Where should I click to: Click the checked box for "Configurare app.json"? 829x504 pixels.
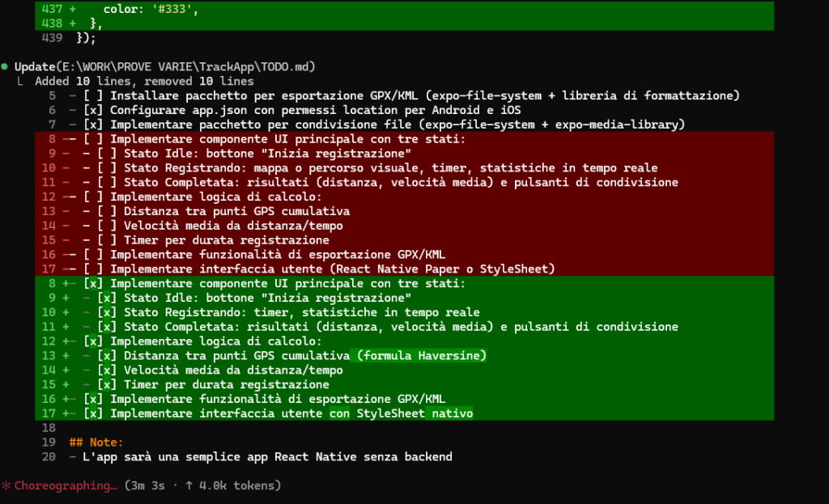pos(93,110)
